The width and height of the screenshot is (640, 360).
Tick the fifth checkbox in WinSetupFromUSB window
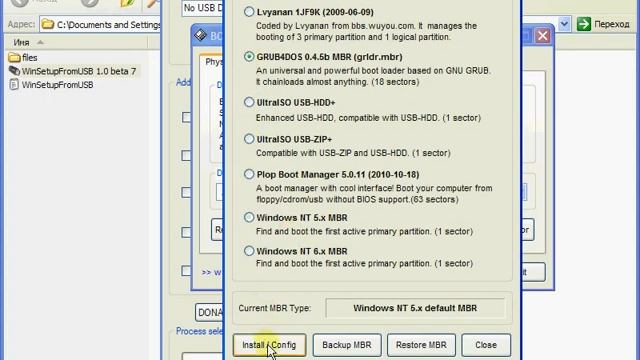[186, 271]
